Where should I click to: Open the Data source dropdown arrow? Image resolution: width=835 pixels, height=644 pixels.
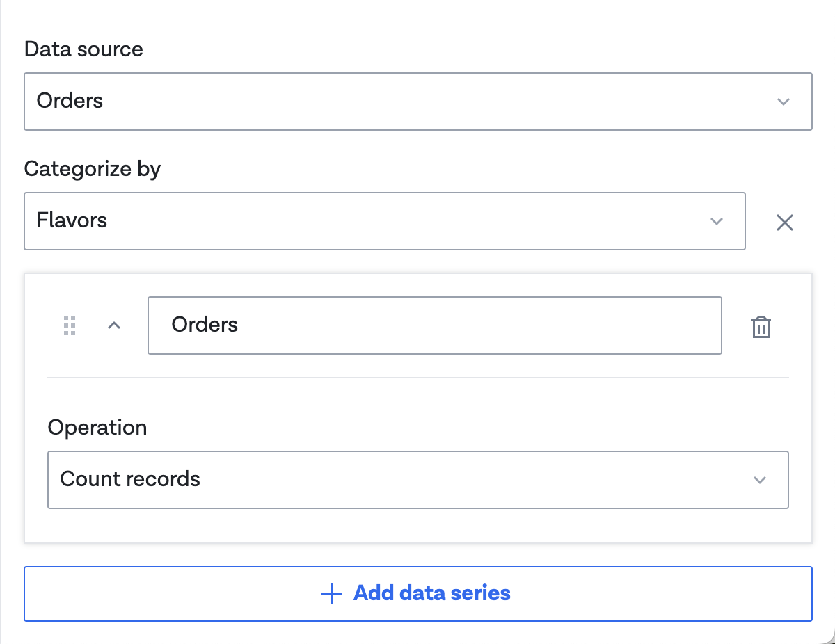(784, 102)
